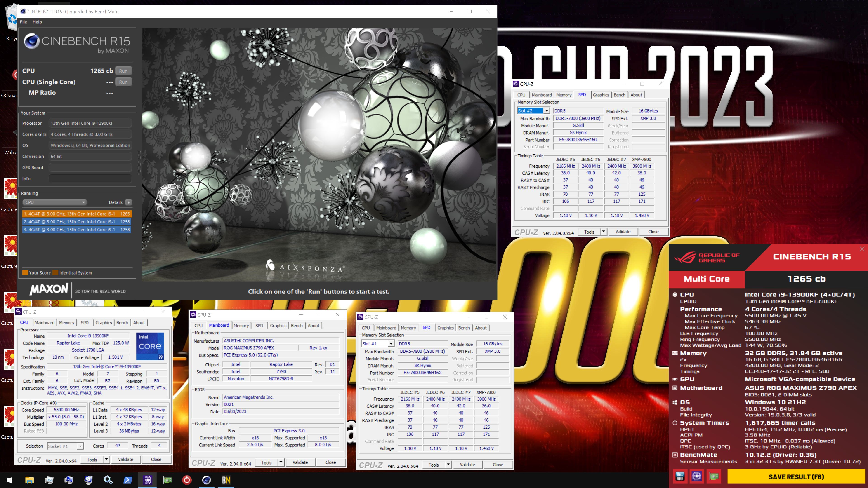This screenshot has height=488, width=868.
Task: Select SPD tab in the Mainboard CPU-Z window
Action: [259, 326]
